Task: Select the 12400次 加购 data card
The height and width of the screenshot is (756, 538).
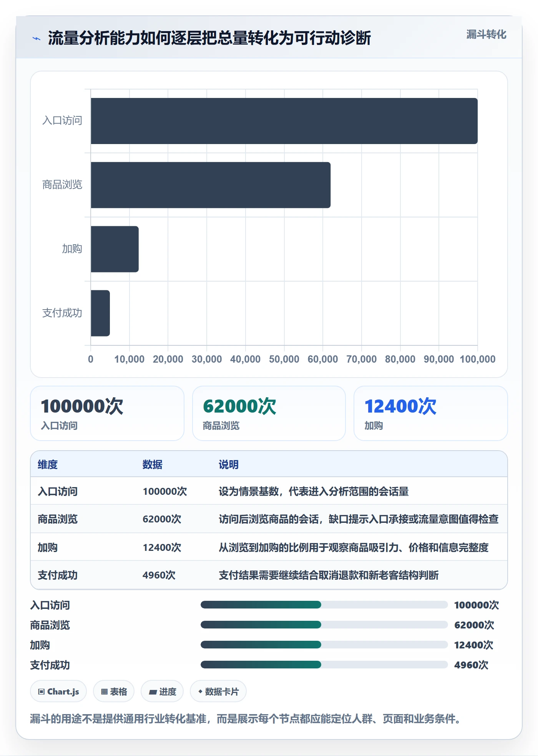Action: (x=431, y=413)
